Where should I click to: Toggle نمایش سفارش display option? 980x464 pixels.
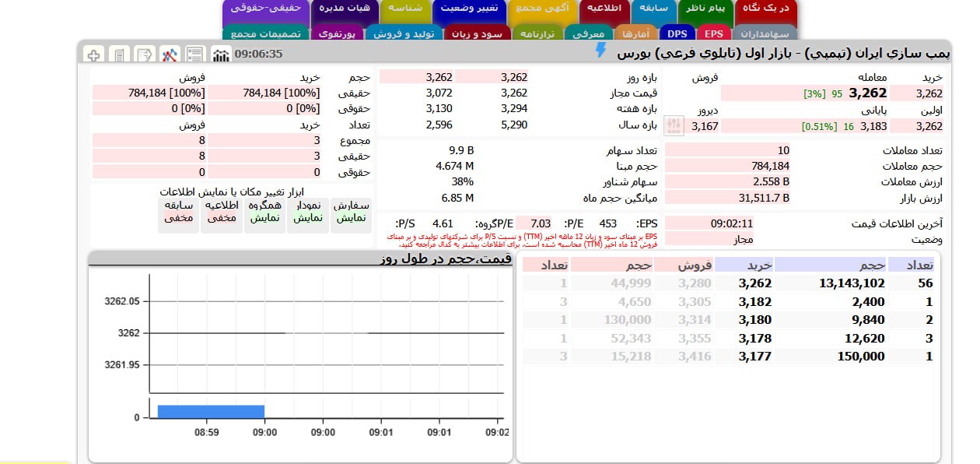coord(351,212)
